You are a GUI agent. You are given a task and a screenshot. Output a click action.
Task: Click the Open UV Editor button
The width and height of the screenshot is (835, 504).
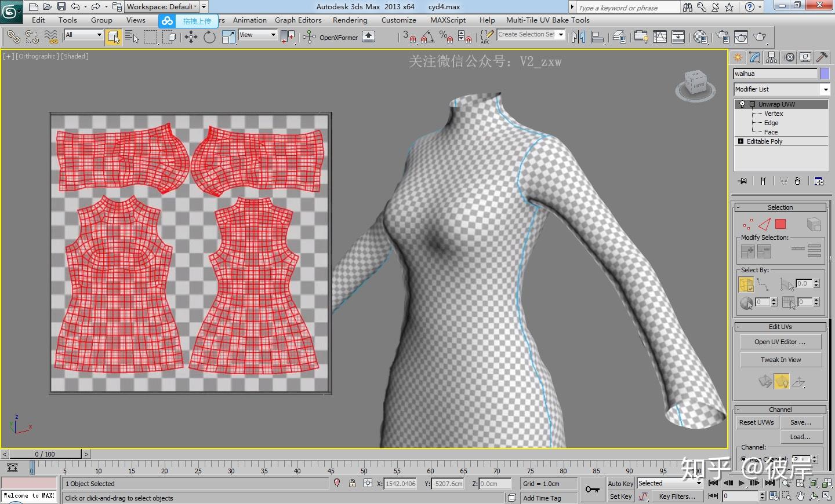tap(780, 342)
